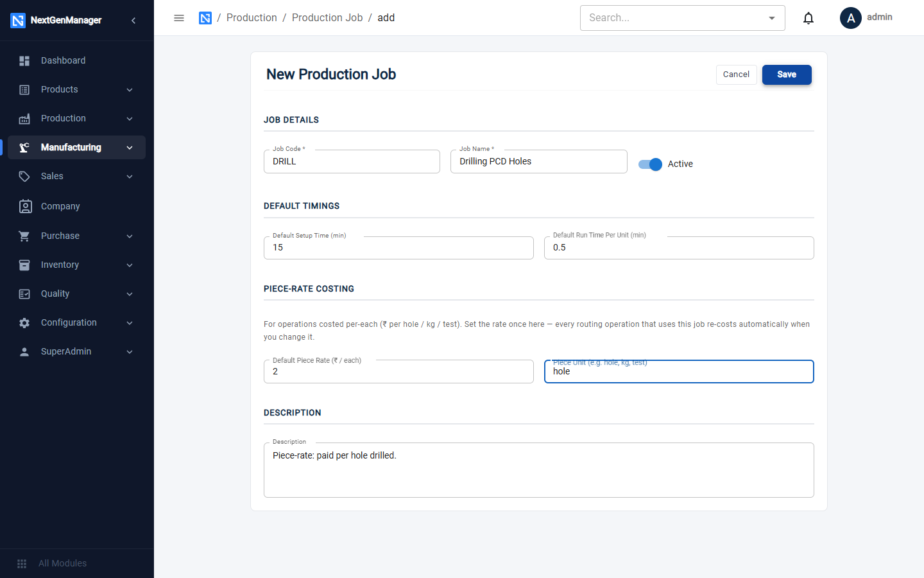924x578 pixels.
Task: Click the admin avatar icon
Action: 851,18
